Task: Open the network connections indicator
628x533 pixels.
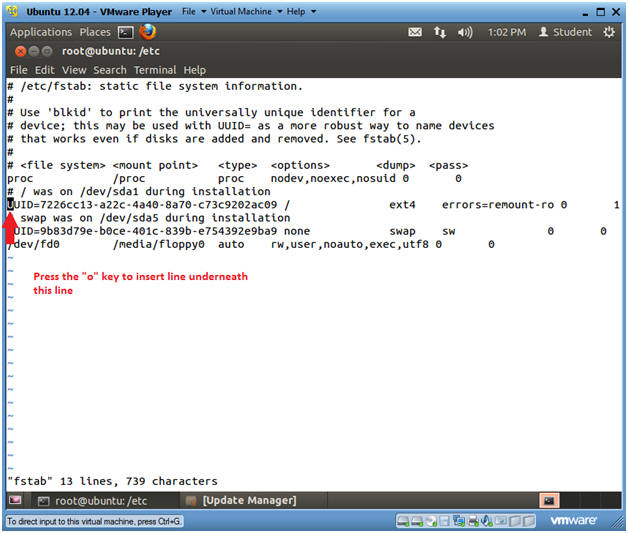Action: 440,32
